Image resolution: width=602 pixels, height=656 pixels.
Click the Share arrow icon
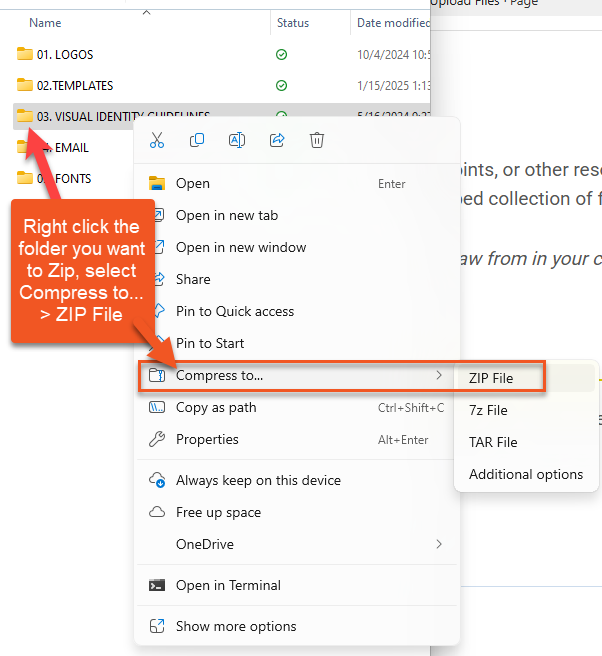(277, 141)
